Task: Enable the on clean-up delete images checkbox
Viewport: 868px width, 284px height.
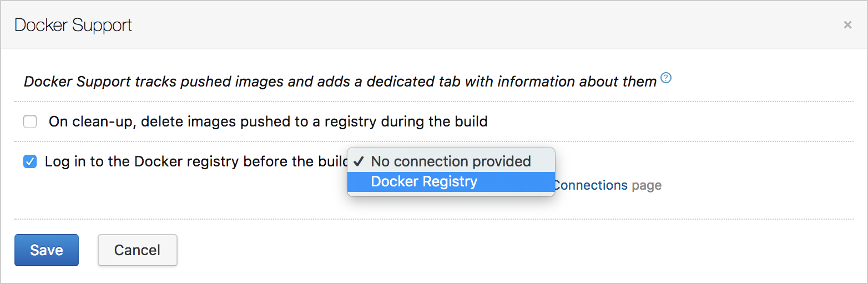Action: pyautogui.click(x=30, y=121)
